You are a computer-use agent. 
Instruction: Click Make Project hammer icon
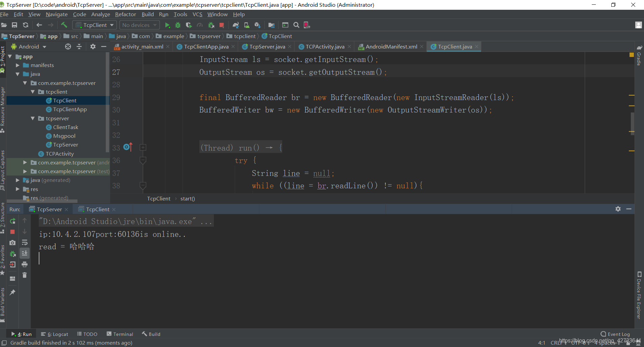pos(64,25)
